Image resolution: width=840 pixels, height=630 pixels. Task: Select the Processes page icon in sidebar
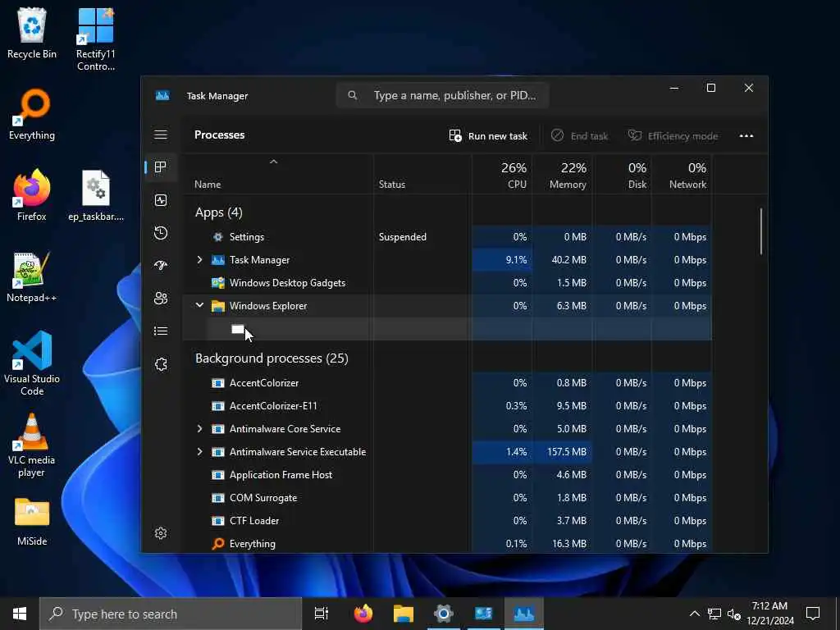coord(160,167)
